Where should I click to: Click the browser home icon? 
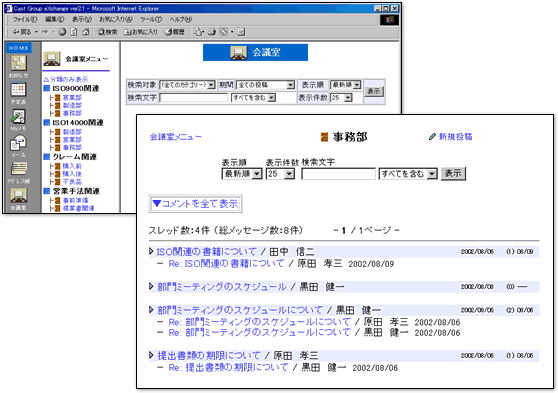[x=86, y=32]
